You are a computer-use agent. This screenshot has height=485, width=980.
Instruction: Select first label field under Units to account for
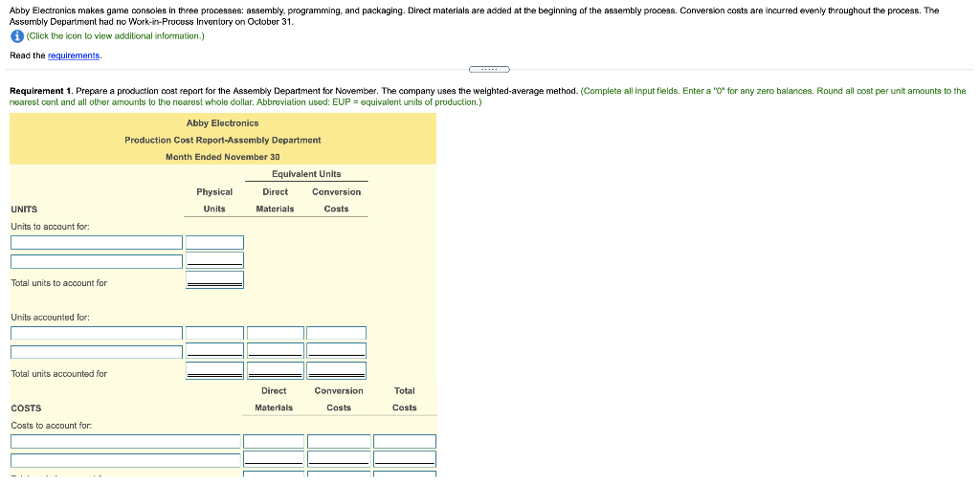97,243
